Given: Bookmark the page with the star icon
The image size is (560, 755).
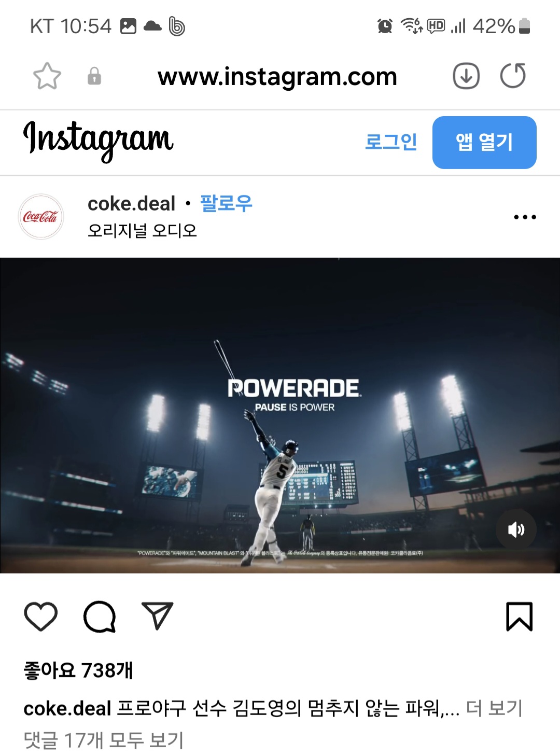Looking at the screenshot, I should point(47,76).
